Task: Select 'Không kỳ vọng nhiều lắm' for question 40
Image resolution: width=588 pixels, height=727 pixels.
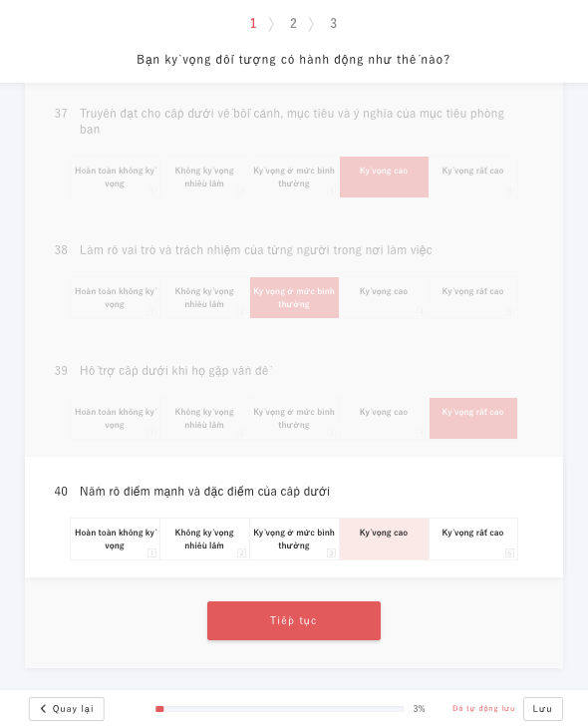Action: (x=205, y=539)
